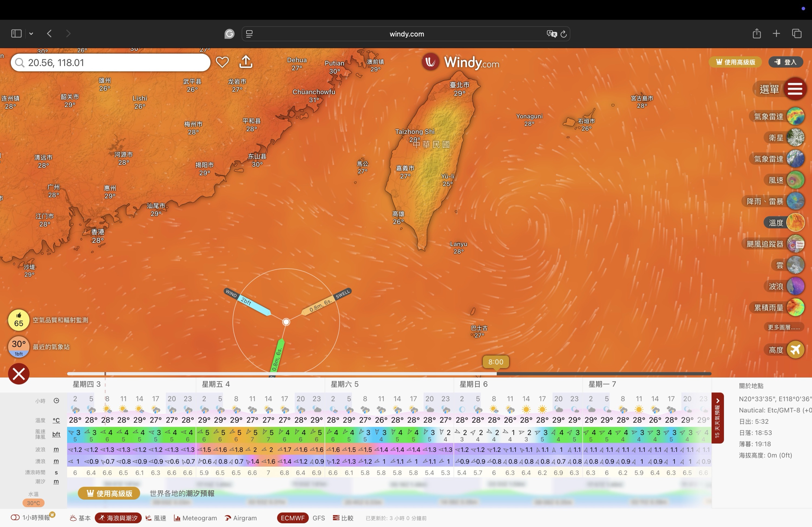Toggle the 1-hour forecast switch
Image resolution: width=812 pixels, height=527 pixels.
(x=15, y=518)
